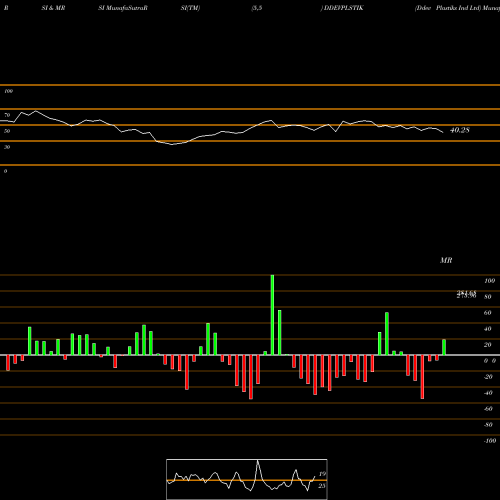Click the 'SI MunafaSutraR' header text
This screenshot has height=500, width=500.
(123, 8)
